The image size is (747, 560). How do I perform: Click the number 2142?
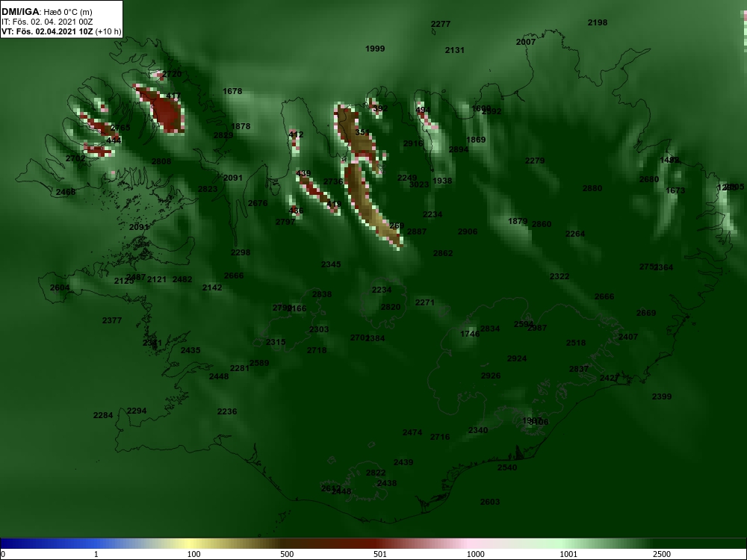pyautogui.click(x=212, y=287)
